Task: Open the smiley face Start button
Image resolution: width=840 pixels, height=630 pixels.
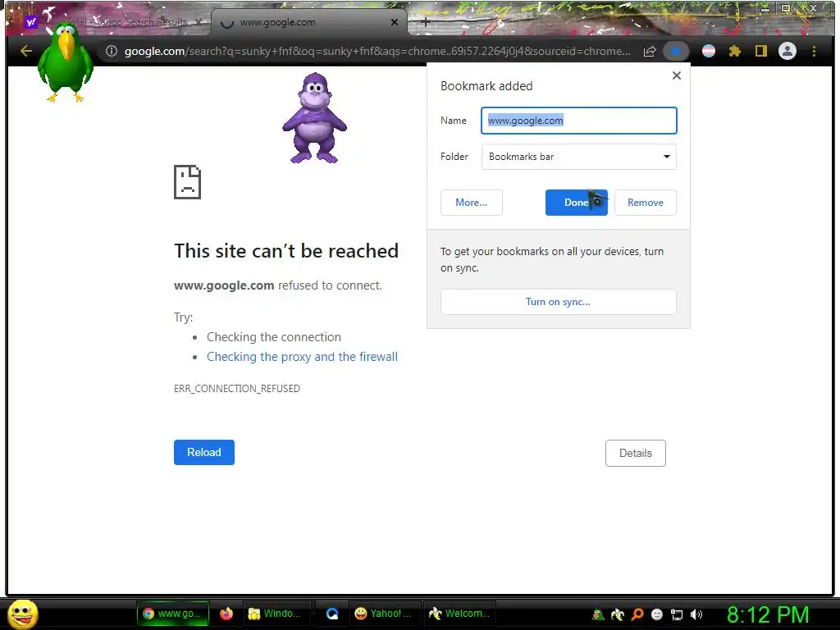Action: point(22,614)
